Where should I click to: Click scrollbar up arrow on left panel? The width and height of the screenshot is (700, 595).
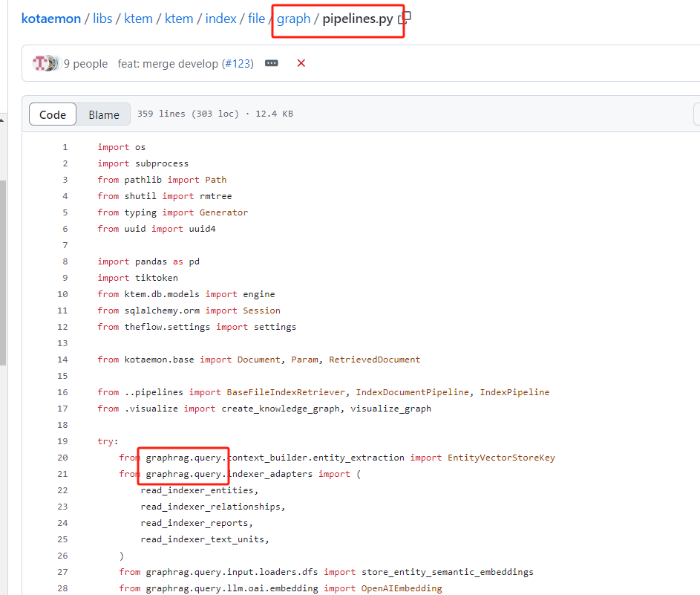tap(2, 120)
